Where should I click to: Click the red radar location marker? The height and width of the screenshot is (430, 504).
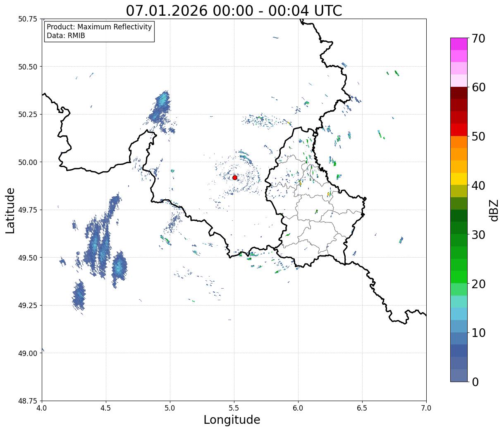point(235,177)
